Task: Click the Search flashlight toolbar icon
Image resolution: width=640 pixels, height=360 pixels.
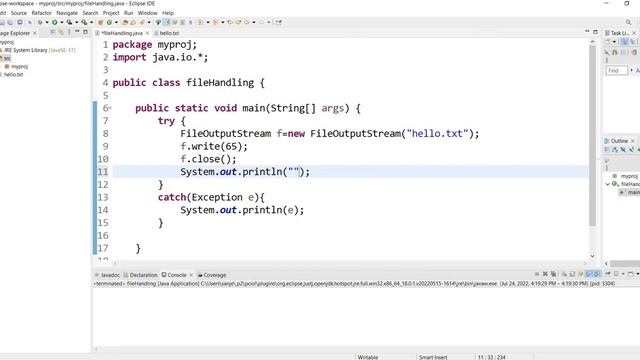Action: [x=141, y=22]
